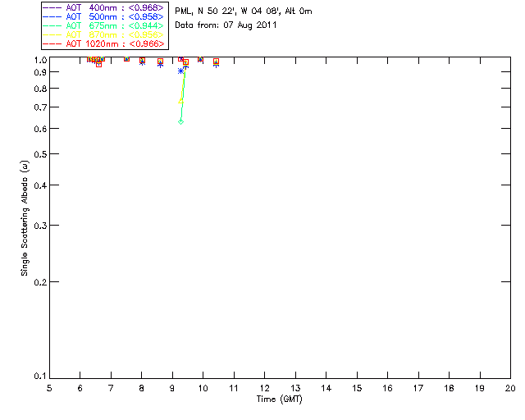Click the x-axis tick label 19
The image size is (525, 420).
click(x=480, y=388)
